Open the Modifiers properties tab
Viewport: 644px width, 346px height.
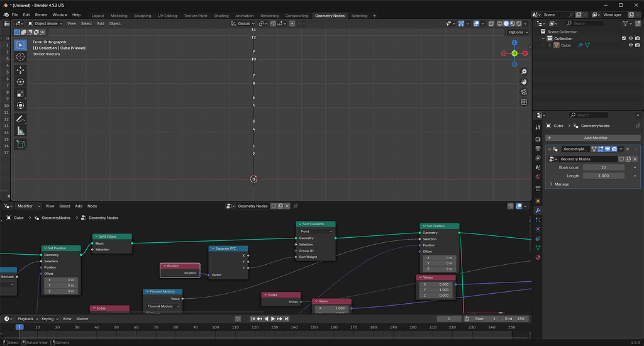pos(538,210)
